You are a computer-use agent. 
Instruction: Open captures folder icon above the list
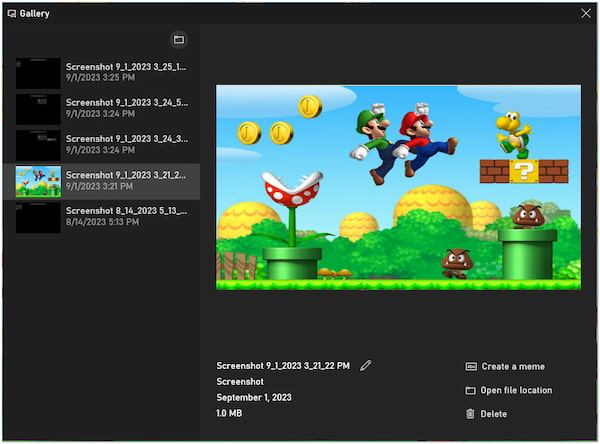179,40
